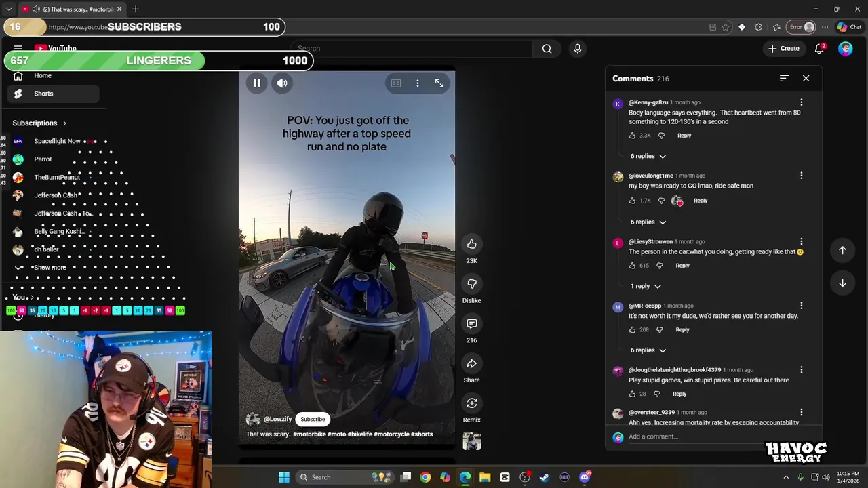
Task: Like @Kenny-gz8zu's comment
Action: pos(632,136)
